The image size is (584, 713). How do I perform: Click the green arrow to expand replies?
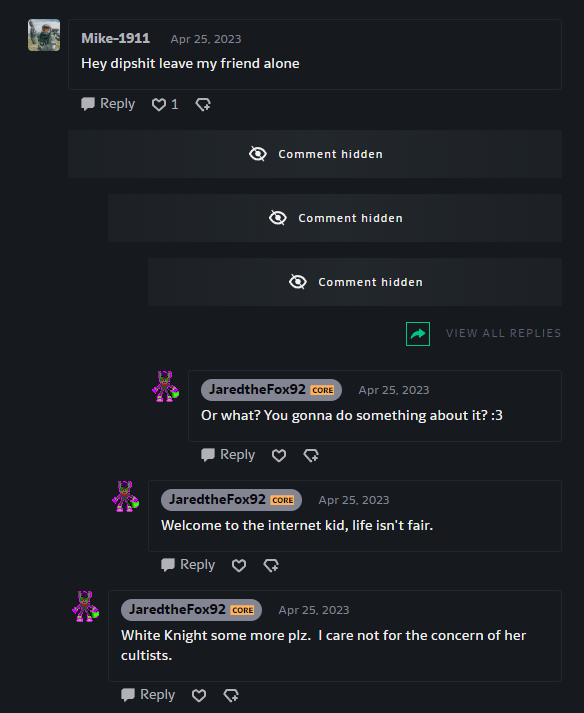[418, 334]
